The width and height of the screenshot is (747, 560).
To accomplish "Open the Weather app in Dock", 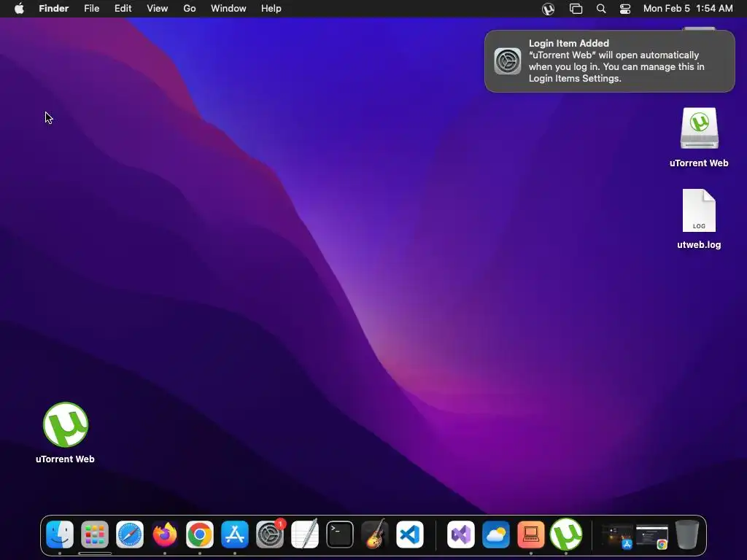I will (496, 534).
